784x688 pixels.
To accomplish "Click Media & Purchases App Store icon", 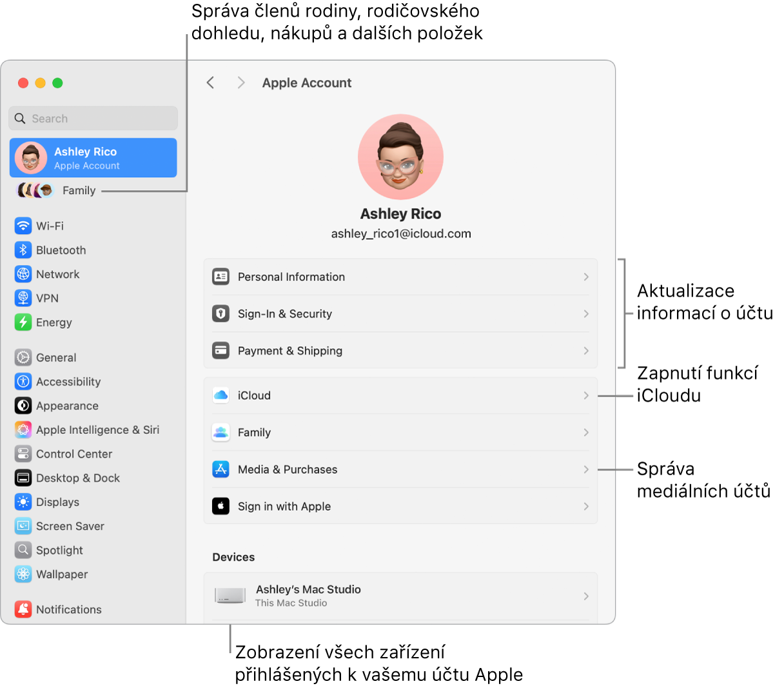I will click(x=220, y=469).
